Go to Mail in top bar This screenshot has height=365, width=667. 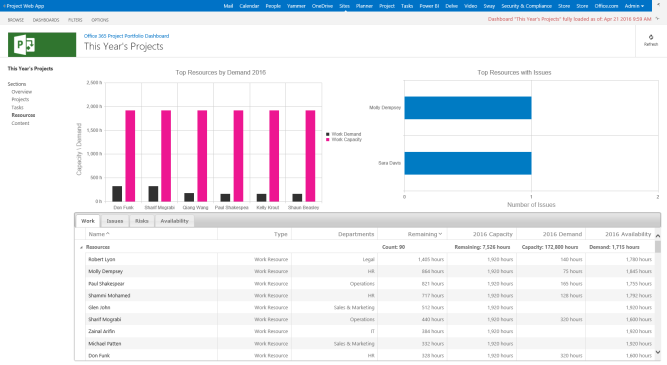coord(228,6)
